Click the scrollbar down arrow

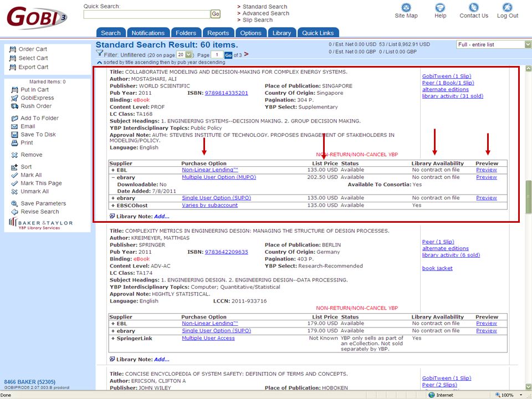click(x=528, y=386)
